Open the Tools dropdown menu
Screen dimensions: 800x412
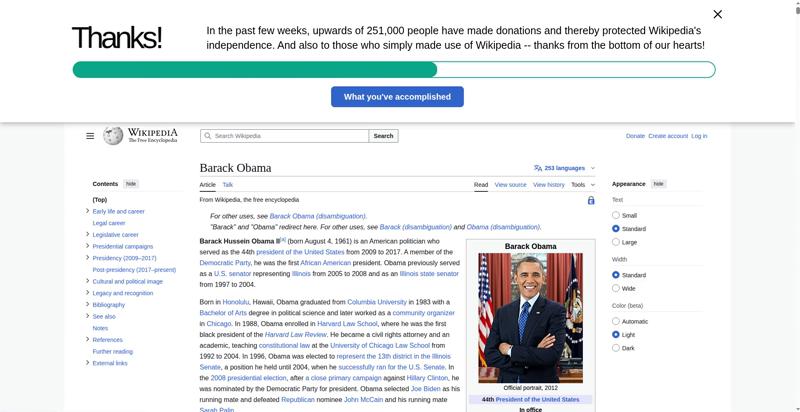point(582,185)
